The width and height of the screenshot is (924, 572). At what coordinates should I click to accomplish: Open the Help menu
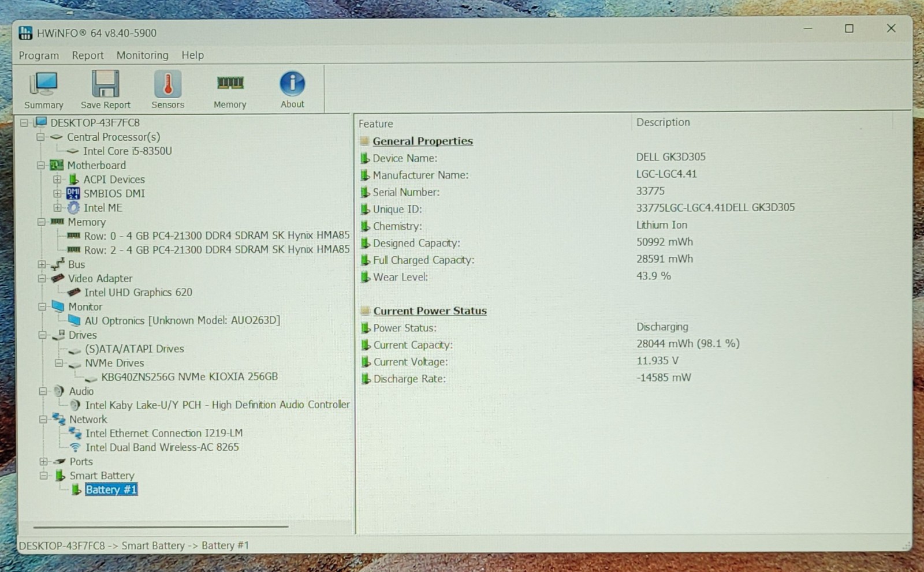point(193,55)
